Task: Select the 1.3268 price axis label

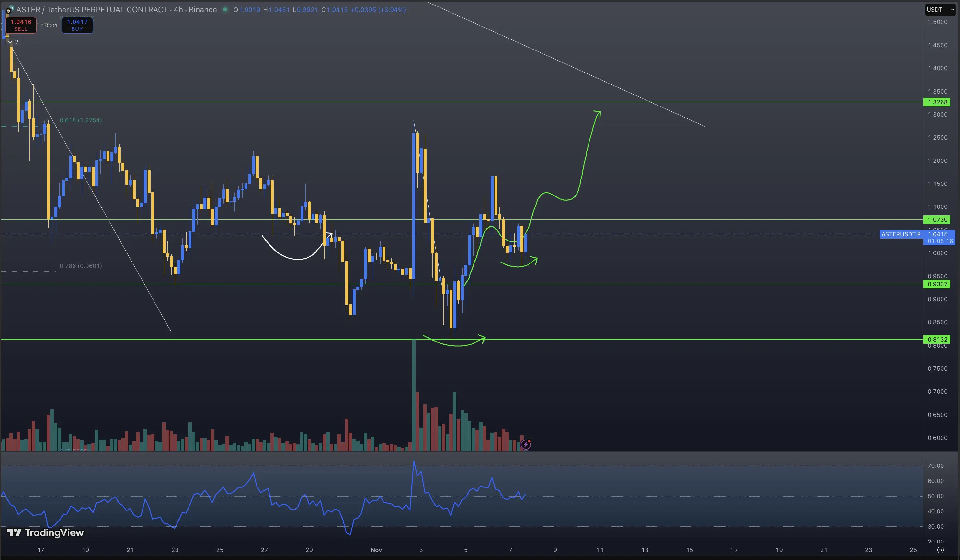Action: click(937, 102)
